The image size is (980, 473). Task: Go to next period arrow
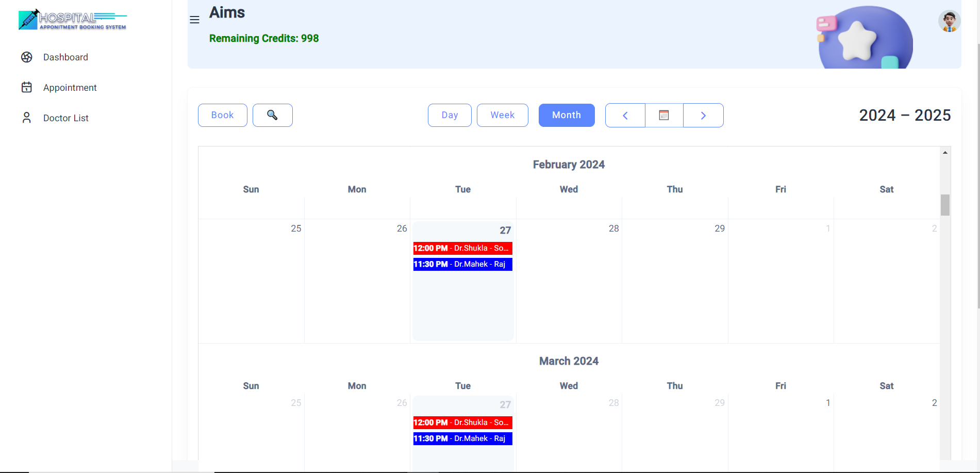(703, 115)
